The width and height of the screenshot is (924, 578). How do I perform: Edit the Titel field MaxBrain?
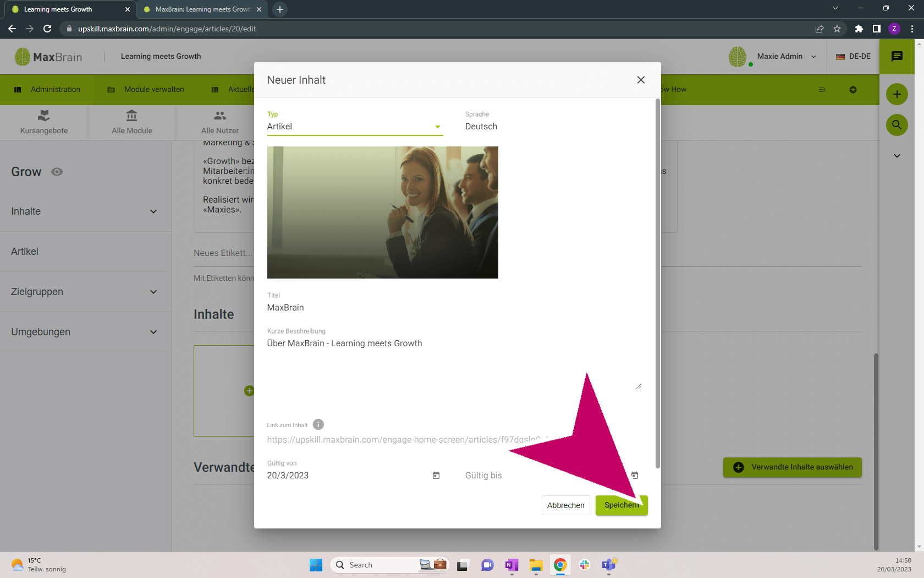tap(454, 308)
